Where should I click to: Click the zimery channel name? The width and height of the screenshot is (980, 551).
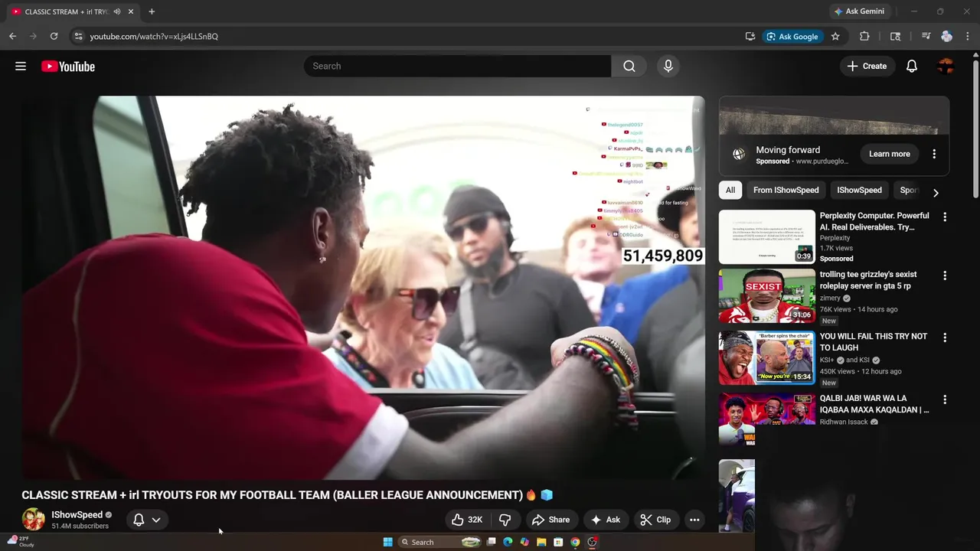click(x=830, y=298)
